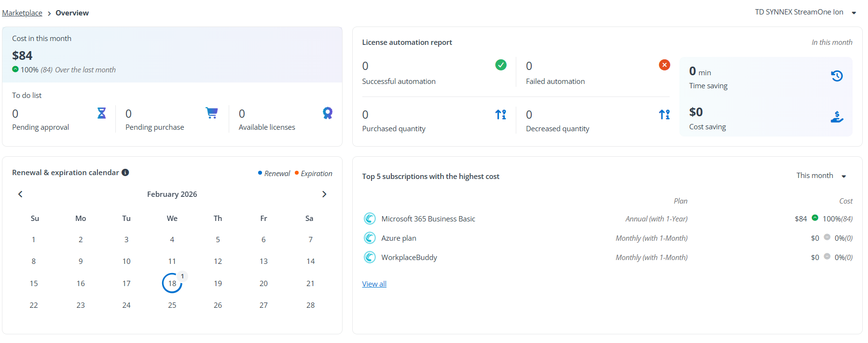Screen dimensions: 868x343
Task: Click the Overview breadcrumb item
Action: pos(72,13)
